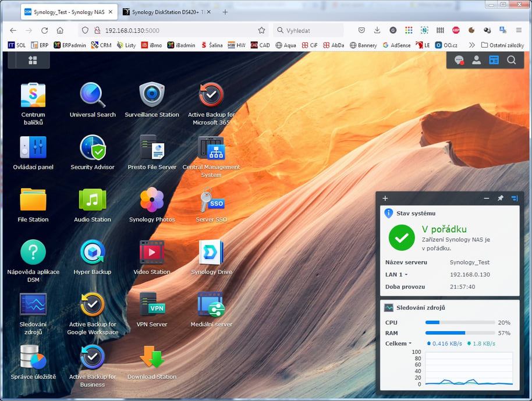The width and height of the screenshot is (532, 401).
Task: Open Central Management System
Action: tap(211, 148)
